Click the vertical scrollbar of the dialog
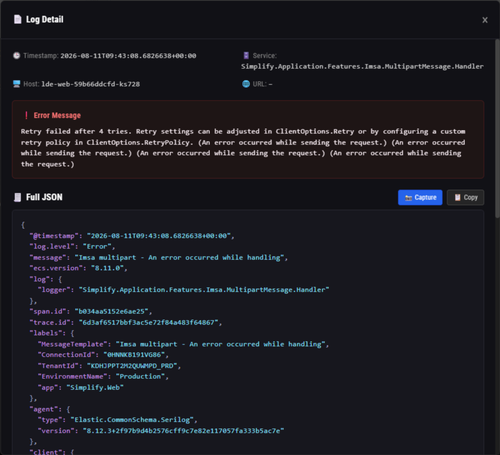 497,129
